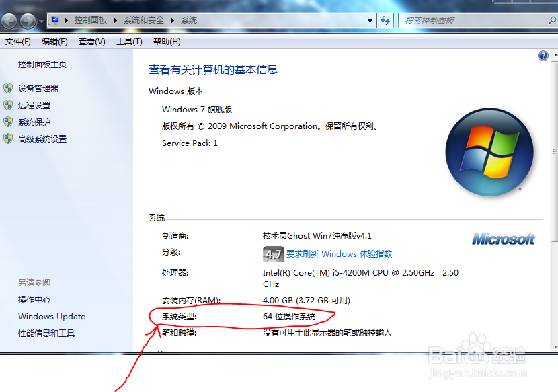Image resolution: width=558 pixels, height=392 pixels.
Task: Click shield icon beside 远程设置
Action: tap(8, 105)
